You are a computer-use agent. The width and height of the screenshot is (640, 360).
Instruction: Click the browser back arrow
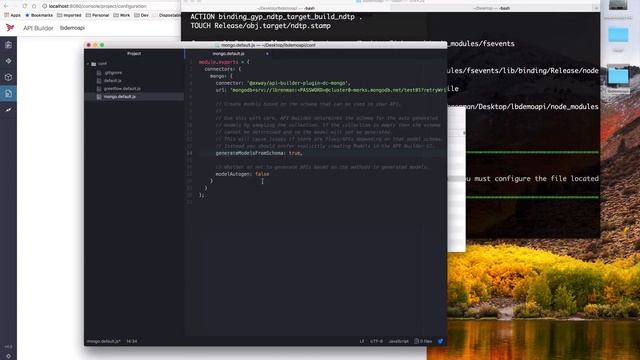coord(6,6)
